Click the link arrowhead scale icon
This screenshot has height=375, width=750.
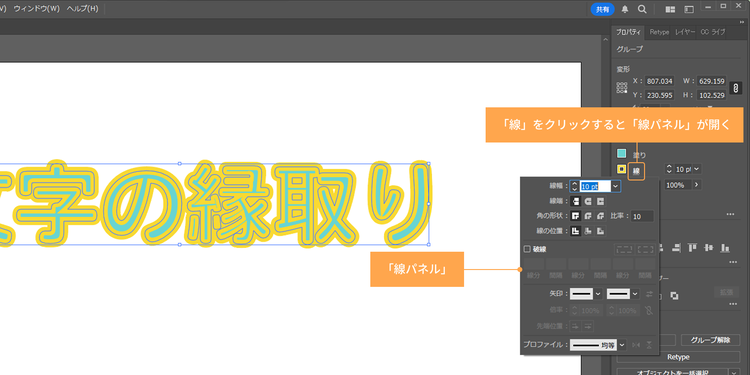649,310
